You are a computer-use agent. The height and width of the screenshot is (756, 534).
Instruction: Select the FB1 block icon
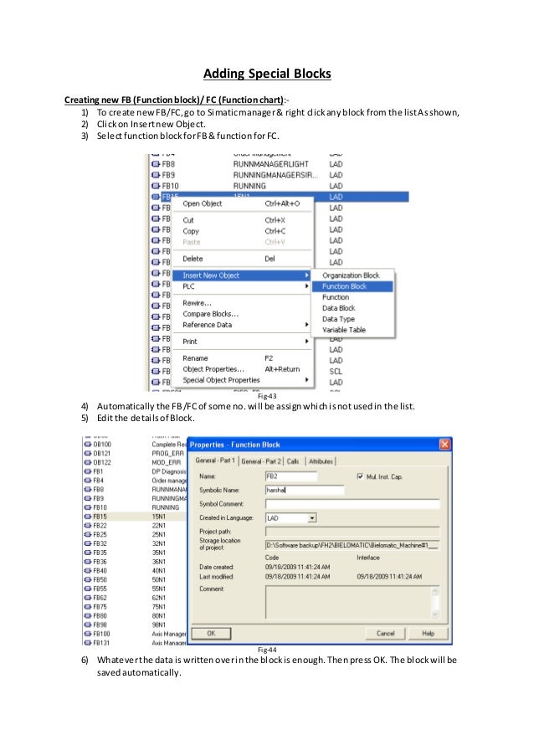(88, 471)
